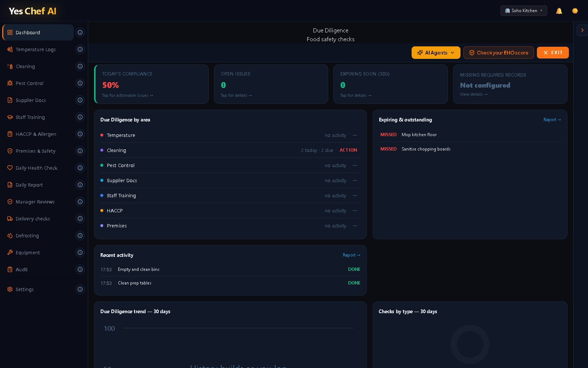Open the notifications bell
Image resolution: width=588 pixels, height=368 pixels.
(559, 11)
